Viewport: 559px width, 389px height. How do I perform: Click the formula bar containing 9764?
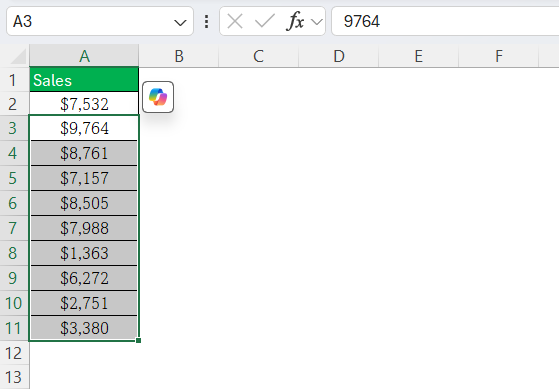coord(445,21)
